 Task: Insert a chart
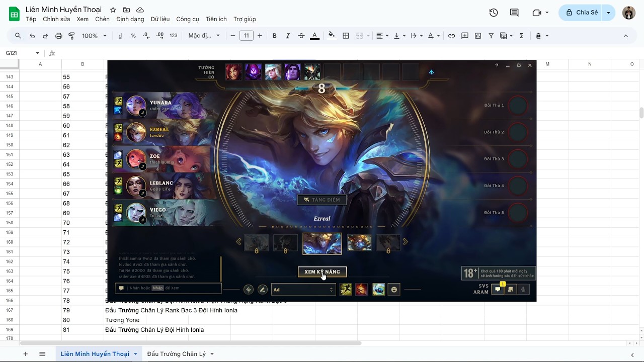(478, 36)
